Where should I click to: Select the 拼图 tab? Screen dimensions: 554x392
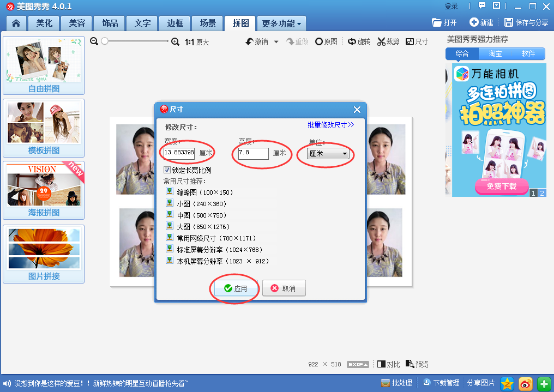(x=241, y=23)
